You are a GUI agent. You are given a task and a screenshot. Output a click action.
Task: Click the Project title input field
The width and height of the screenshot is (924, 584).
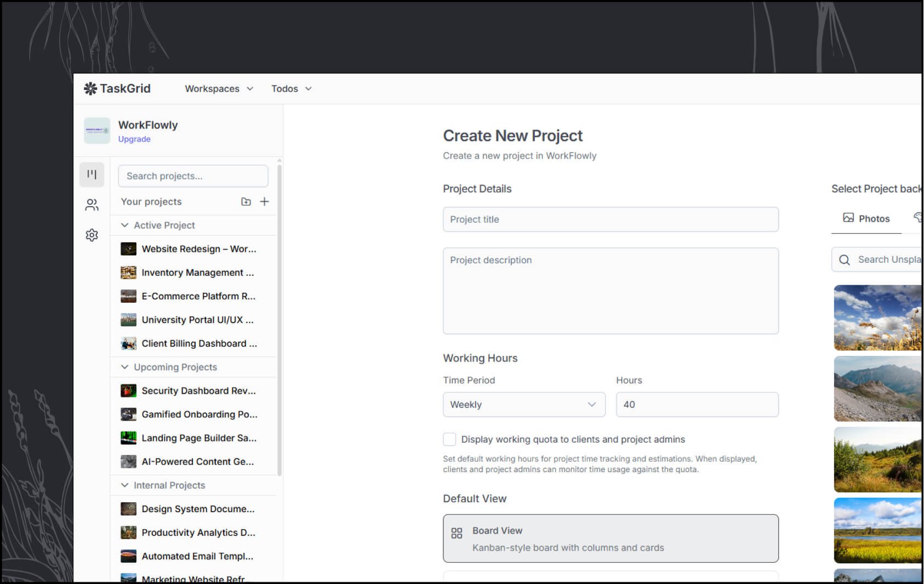coord(610,219)
